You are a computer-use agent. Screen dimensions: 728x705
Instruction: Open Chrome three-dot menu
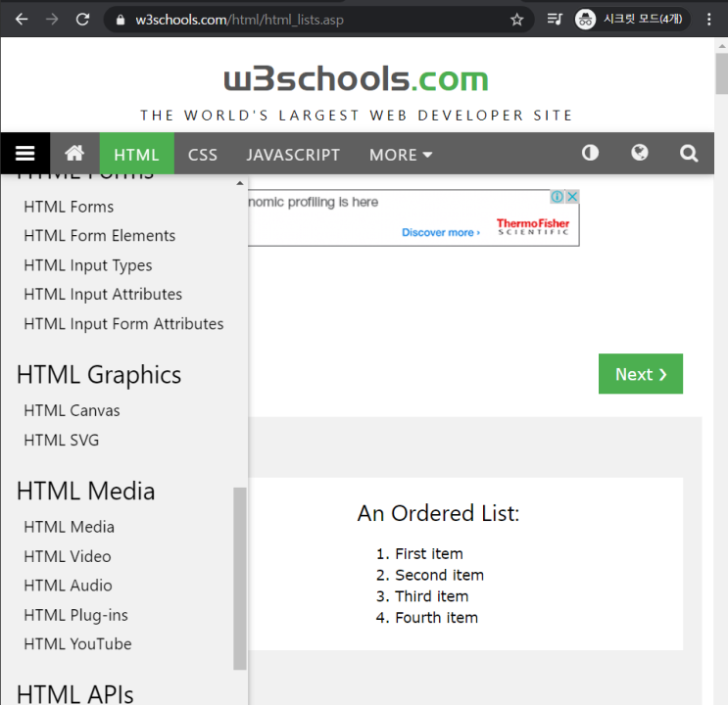tap(709, 20)
